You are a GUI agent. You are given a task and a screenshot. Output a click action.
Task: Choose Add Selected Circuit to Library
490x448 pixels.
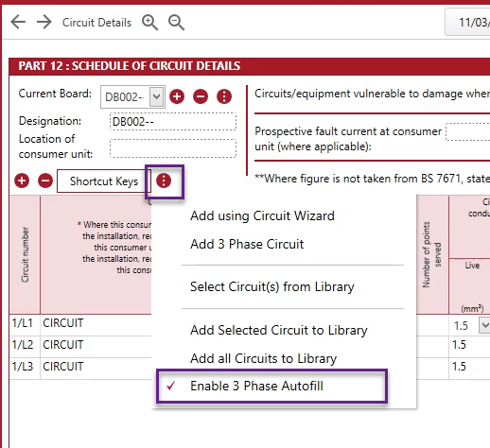click(x=279, y=330)
